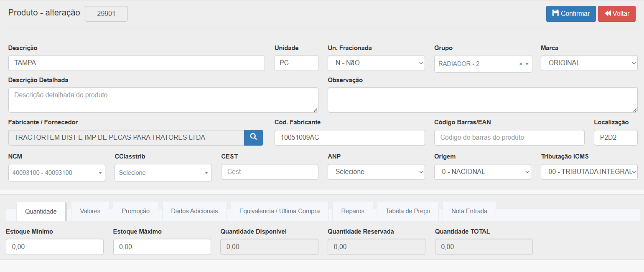Screen dimensions: 644x272
Task: Switch to the Valores tab
Action: pyautogui.click(x=90, y=211)
